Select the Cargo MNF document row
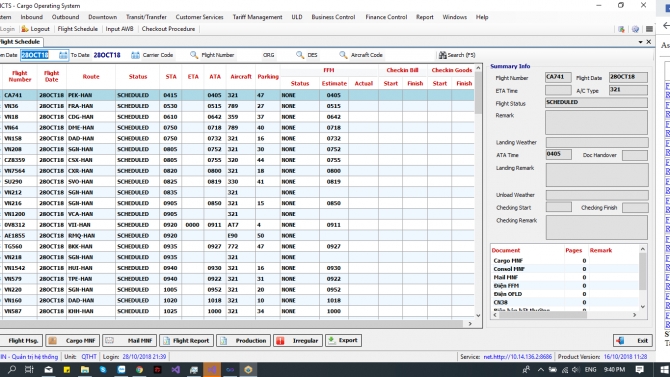 coord(565,260)
